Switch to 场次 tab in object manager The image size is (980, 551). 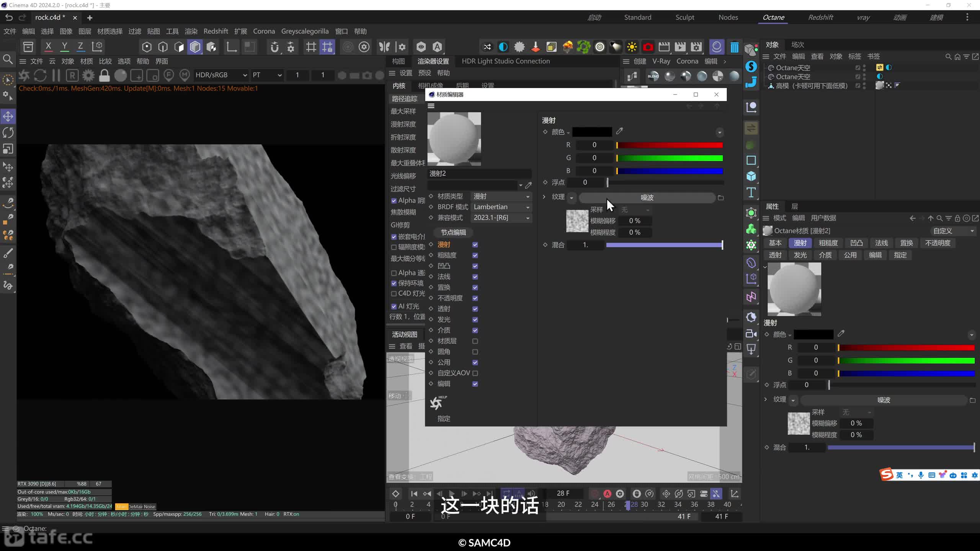[798, 45]
